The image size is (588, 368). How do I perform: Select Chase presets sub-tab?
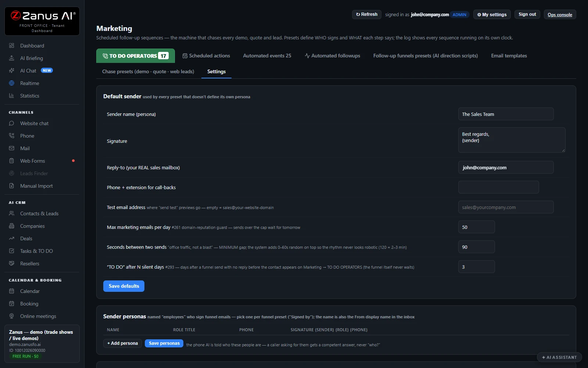click(148, 71)
